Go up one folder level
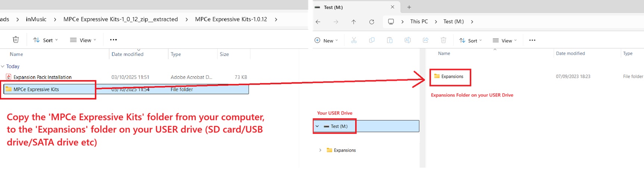This screenshot has width=644, height=171. (x=354, y=22)
